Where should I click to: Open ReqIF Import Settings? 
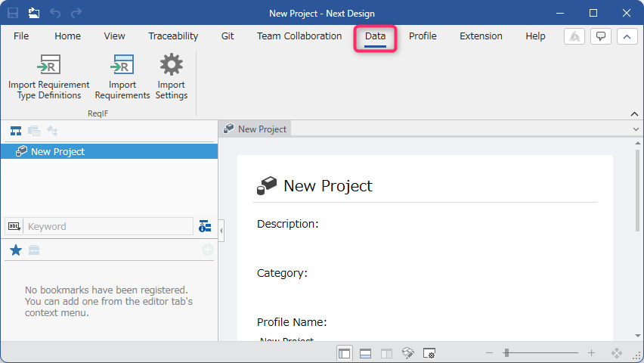click(x=172, y=77)
